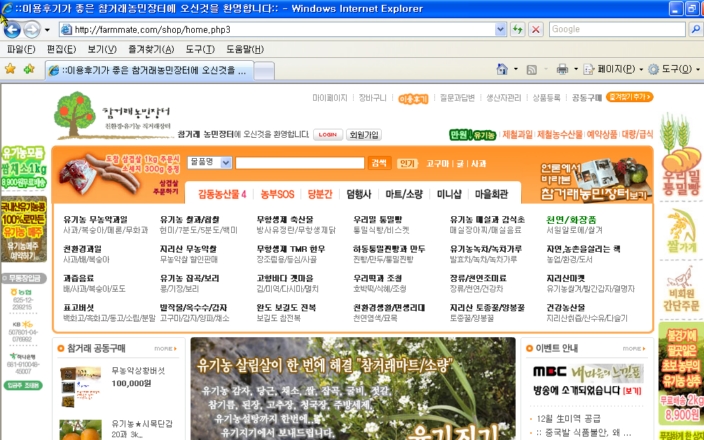The image size is (704, 440).
Task: Click the orange 이용후기 button
Action: [413, 98]
